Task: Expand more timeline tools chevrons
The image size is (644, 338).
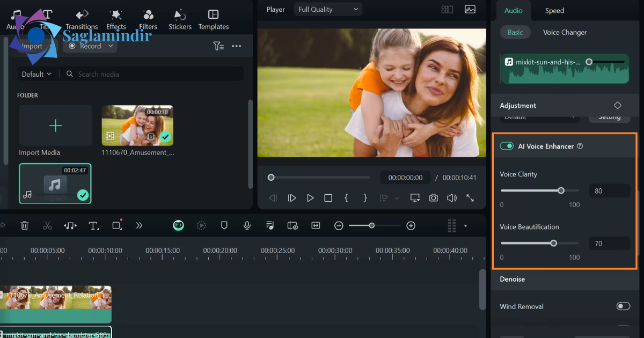Action: 139,226
